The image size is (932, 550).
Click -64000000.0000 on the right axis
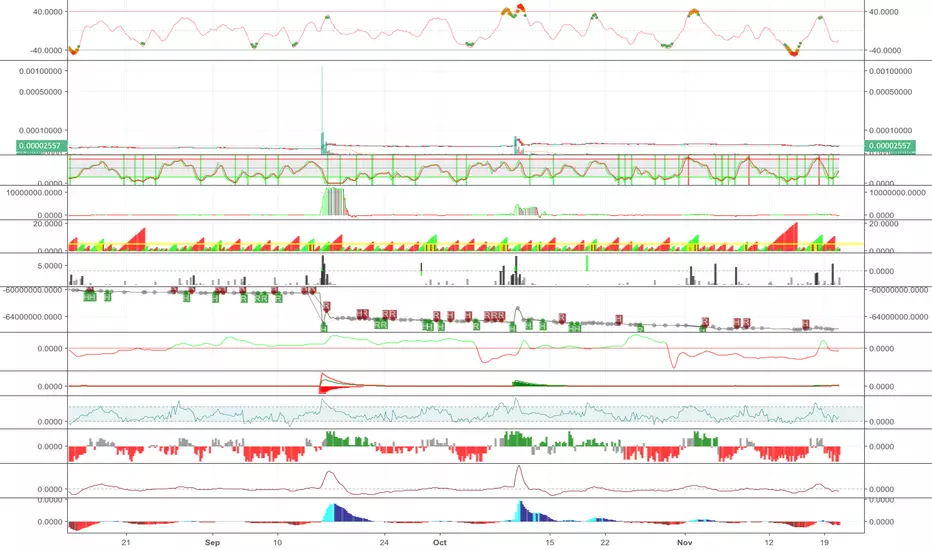(899, 317)
